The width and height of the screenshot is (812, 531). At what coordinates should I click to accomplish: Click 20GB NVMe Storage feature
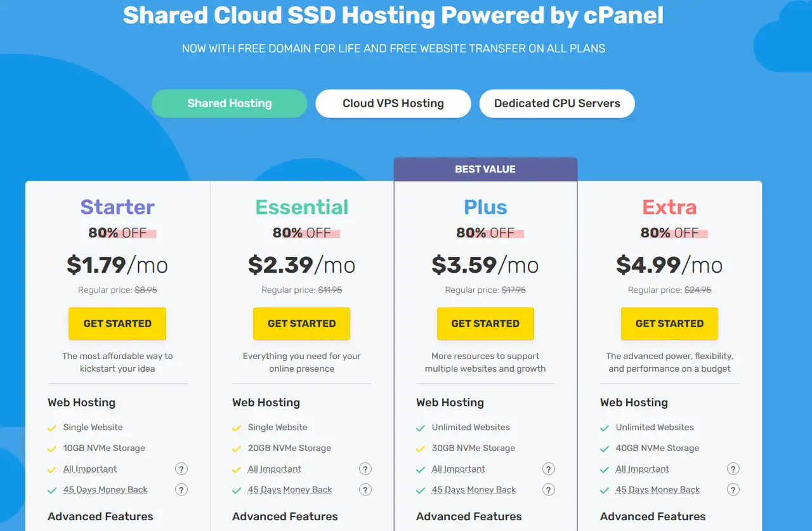289,448
